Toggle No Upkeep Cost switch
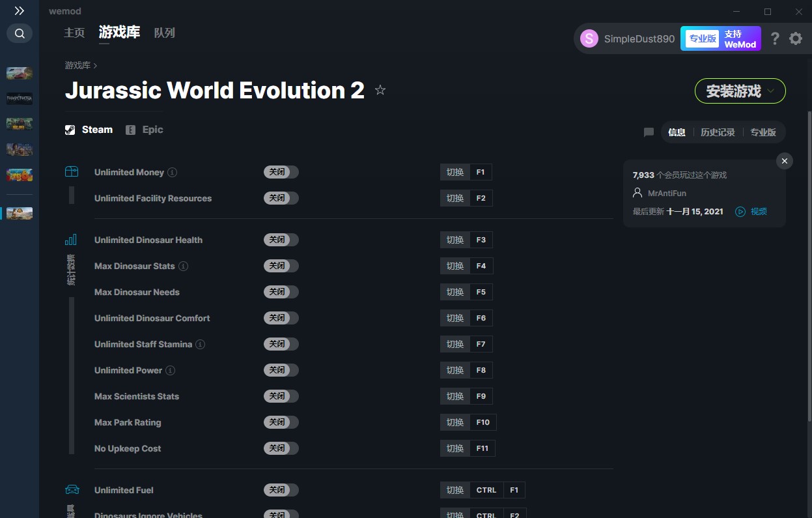The width and height of the screenshot is (812, 518). click(281, 448)
